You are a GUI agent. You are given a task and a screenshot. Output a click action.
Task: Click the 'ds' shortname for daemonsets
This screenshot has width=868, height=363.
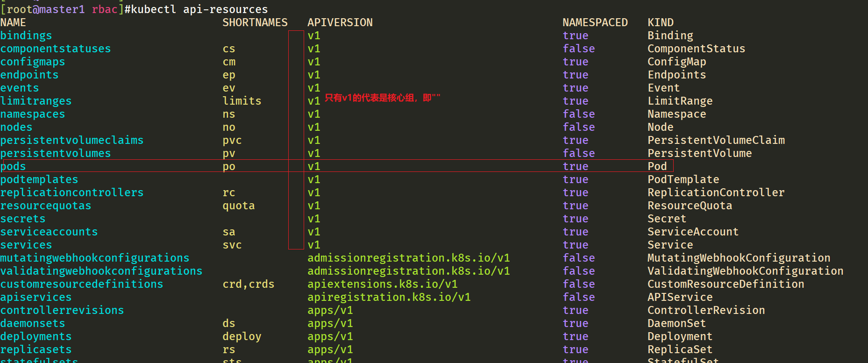(x=229, y=323)
